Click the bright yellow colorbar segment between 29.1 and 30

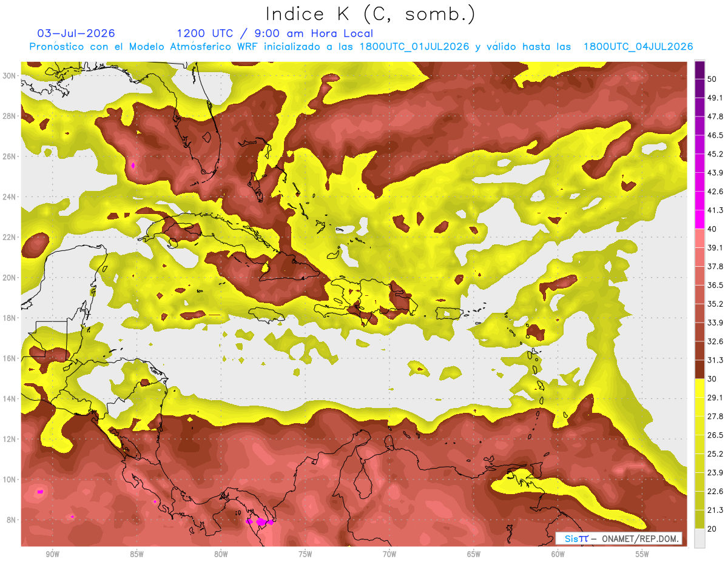[699, 388]
